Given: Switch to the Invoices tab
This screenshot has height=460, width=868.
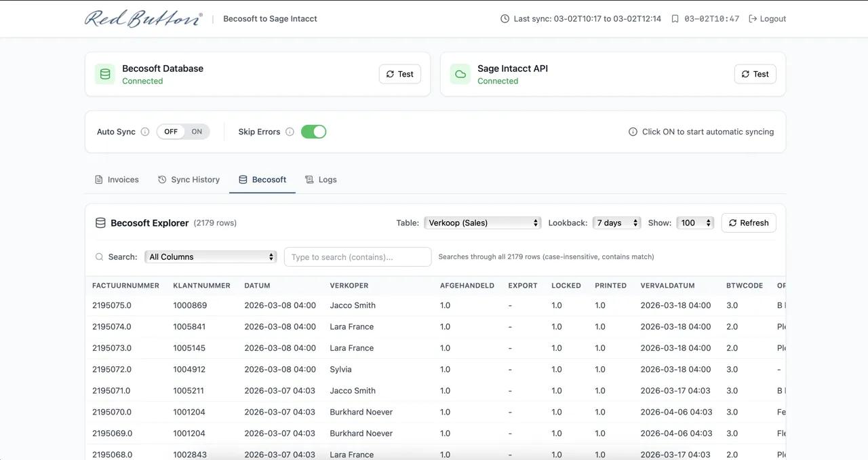Looking at the screenshot, I should click(117, 180).
